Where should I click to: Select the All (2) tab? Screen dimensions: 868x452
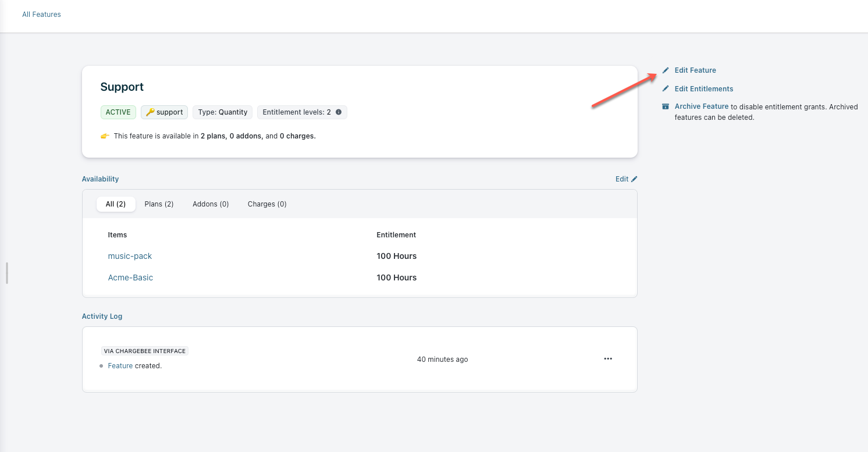tap(116, 204)
